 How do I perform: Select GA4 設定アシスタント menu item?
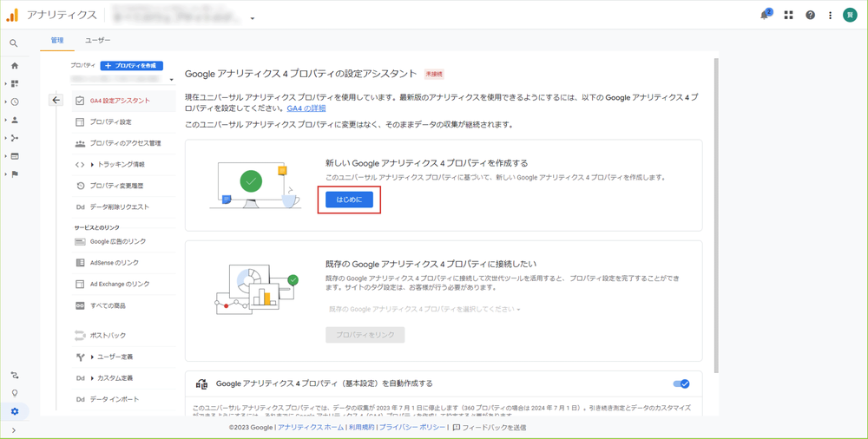(123, 101)
